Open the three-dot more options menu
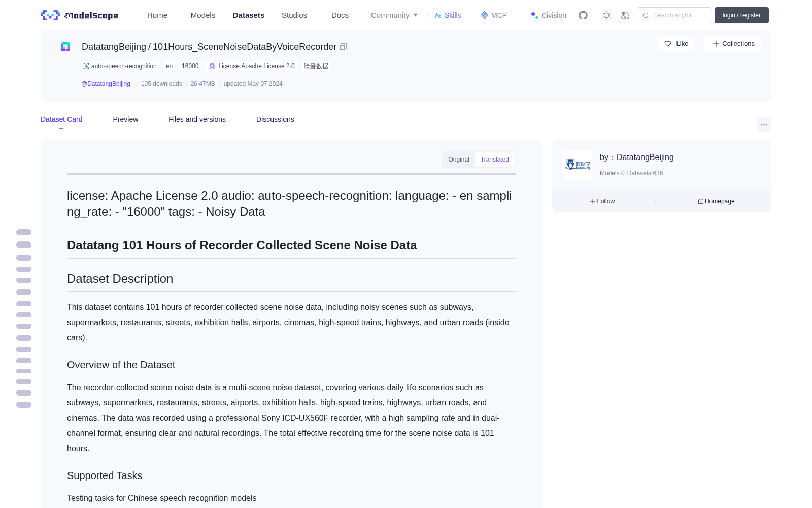Screen dimensions: 812x508 tap(764, 124)
